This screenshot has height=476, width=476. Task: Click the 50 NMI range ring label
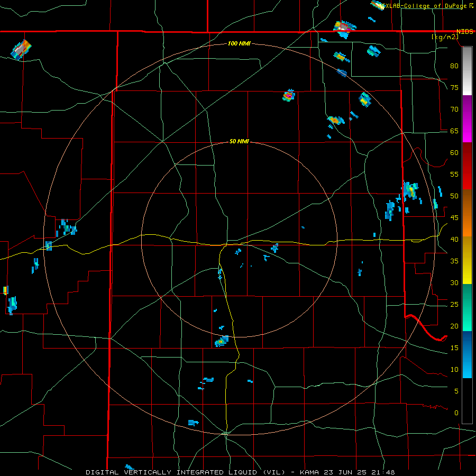(239, 141)
